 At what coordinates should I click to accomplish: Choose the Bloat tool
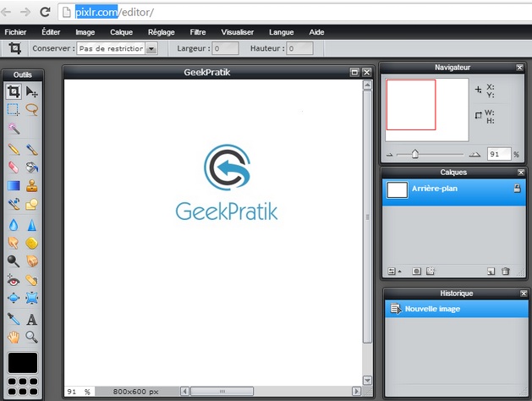(14, 298)
